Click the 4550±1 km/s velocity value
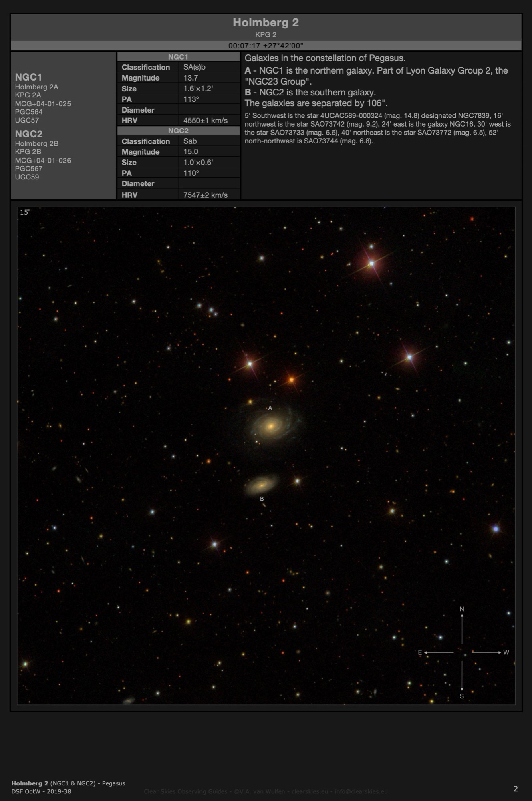The image size is (532, 801). coord(205,121)
